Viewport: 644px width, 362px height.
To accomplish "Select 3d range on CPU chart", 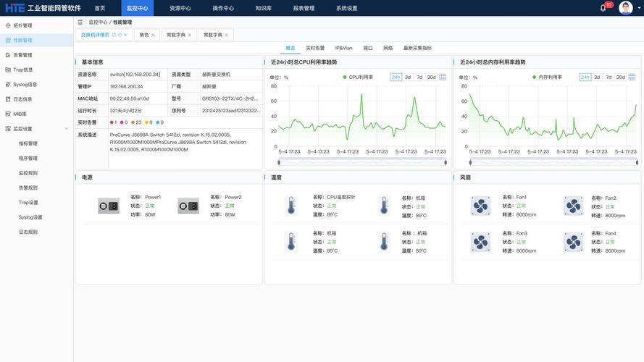I will (408, 77).
